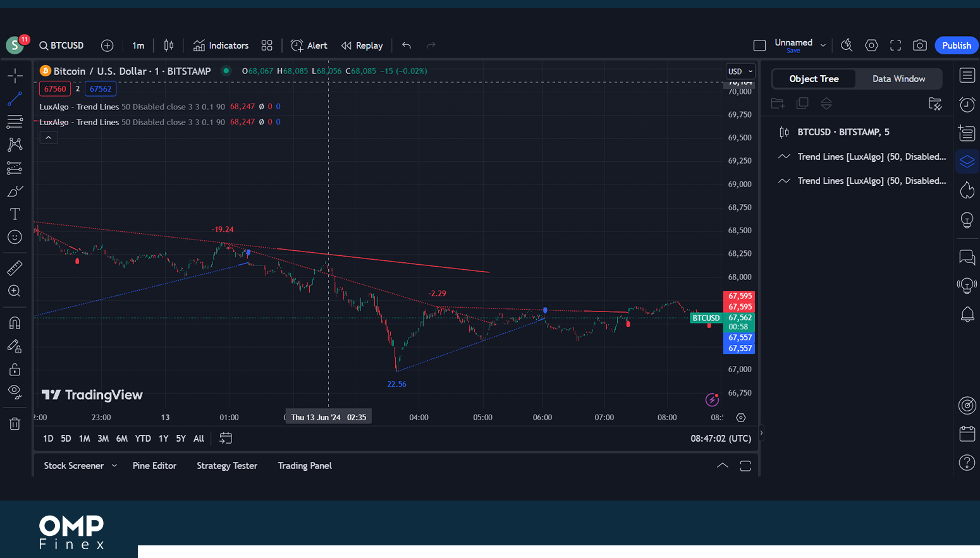Click the BTCUSD symbol search
This screenshot has width=980, height=558.
(61, 45)
